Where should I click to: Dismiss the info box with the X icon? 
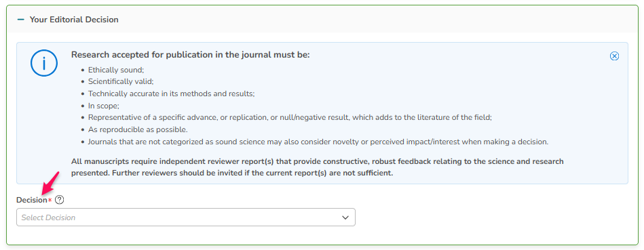[614, 56]
